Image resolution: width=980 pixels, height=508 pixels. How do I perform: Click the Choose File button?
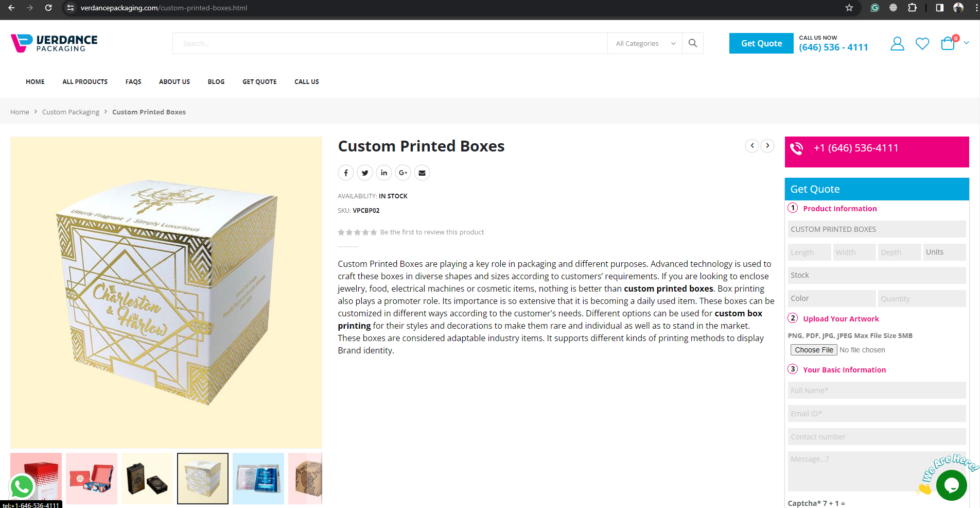814,350
